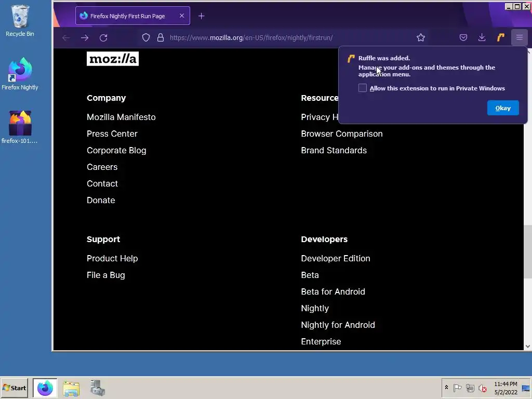The image size is (532, 399).
Task: Open Press Center link
Action: (x=112, y=134)
